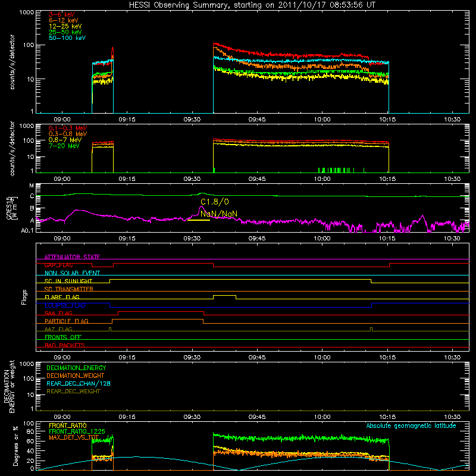The width and height of the screenshot is (476, 476).
Task: Click the GOES15 axis label
Action: point(12,208)
